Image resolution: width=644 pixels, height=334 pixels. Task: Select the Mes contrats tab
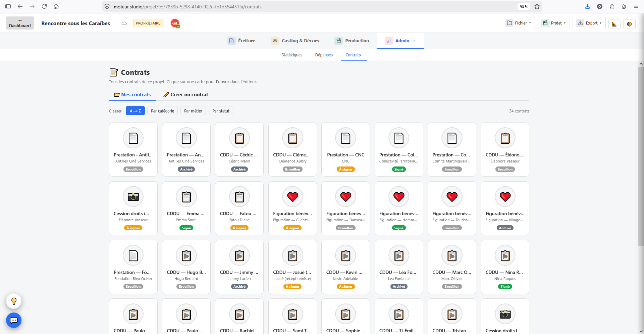(x=132, y=95)
